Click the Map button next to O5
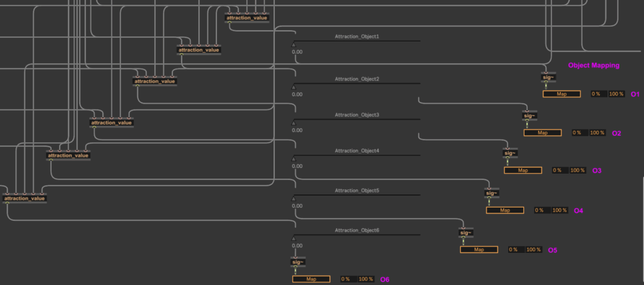 point(479,250)
